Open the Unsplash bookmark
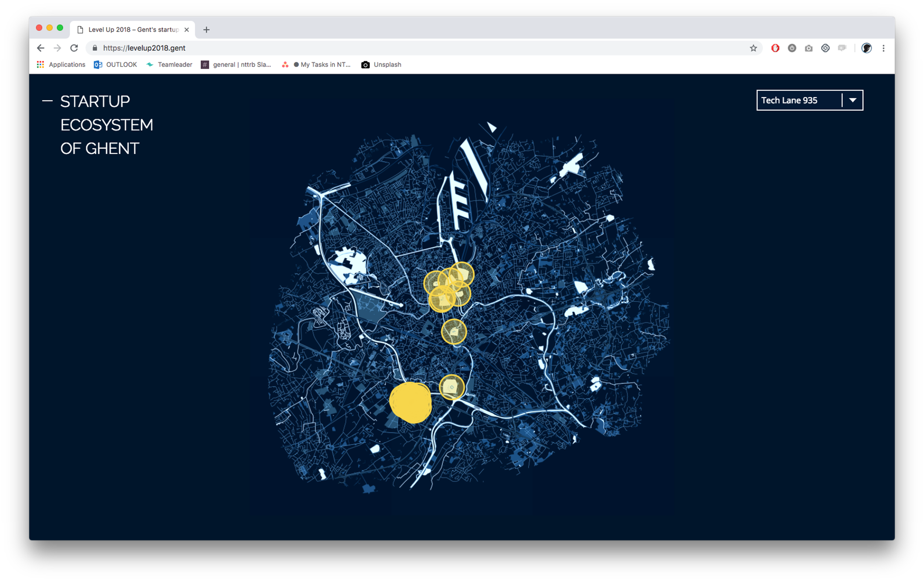The width and height of the screenshot is (924, 582). click(381, 64)
